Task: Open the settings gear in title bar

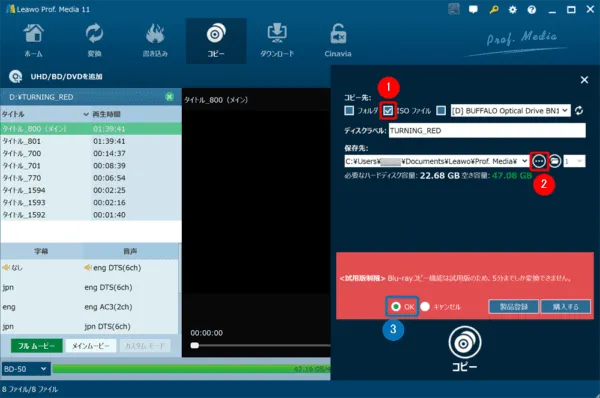Action: click(x=512, y=10)
